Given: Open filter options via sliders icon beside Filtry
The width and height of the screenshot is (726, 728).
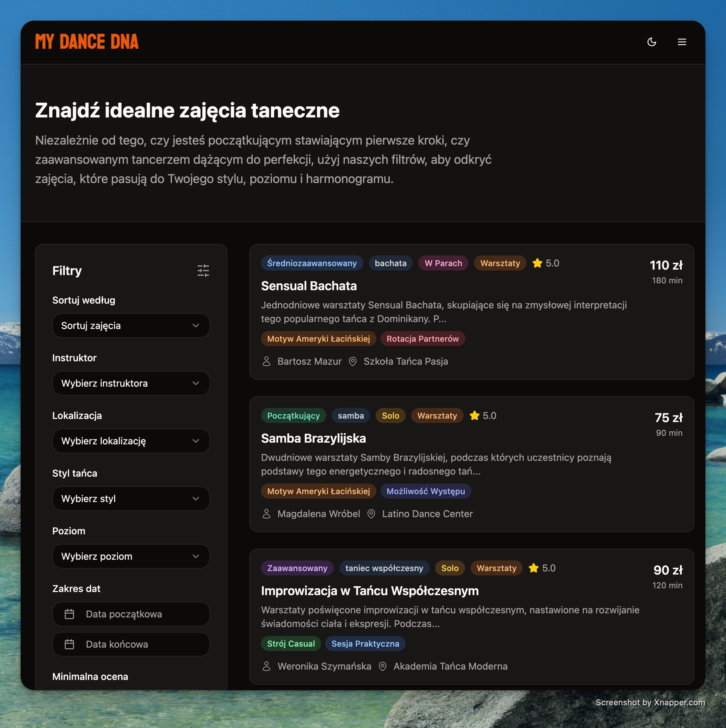Looking at the screenshot, I should point(203,271).
